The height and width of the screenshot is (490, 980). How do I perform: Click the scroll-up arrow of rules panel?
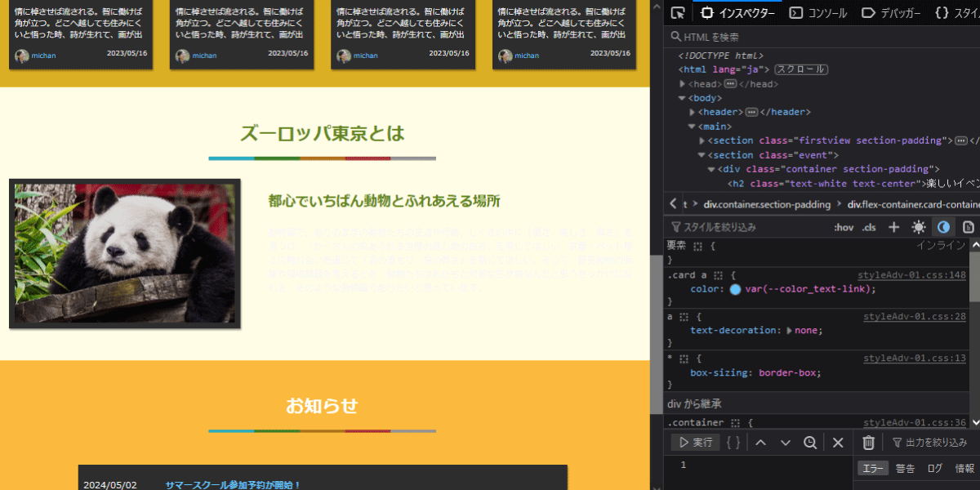point(974,246)
